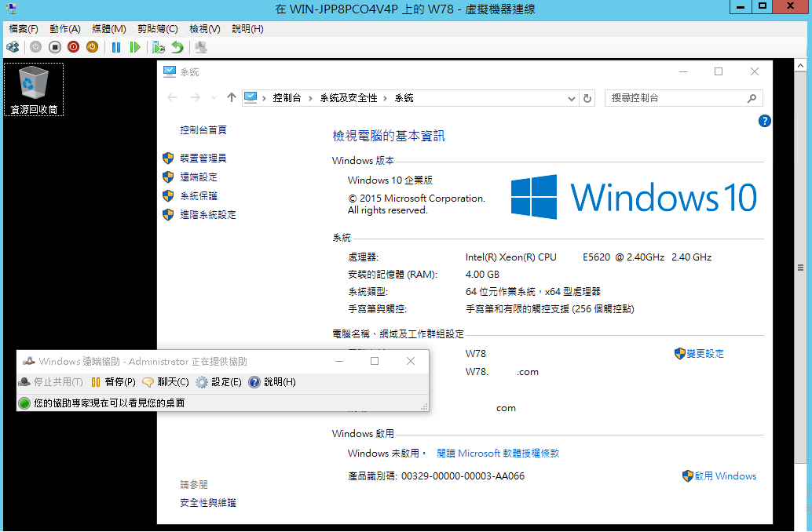Click 變更設定 link

[x=704, y=354]
